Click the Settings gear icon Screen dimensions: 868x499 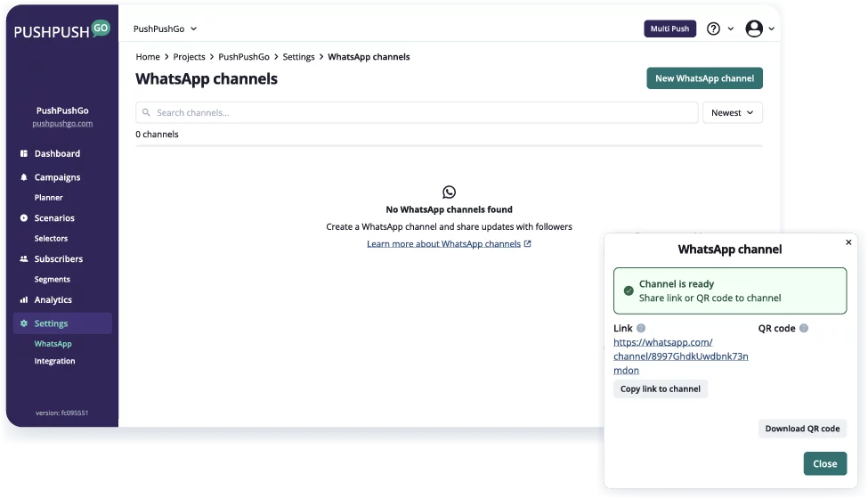pyautogui.click(x=24, y=323)
